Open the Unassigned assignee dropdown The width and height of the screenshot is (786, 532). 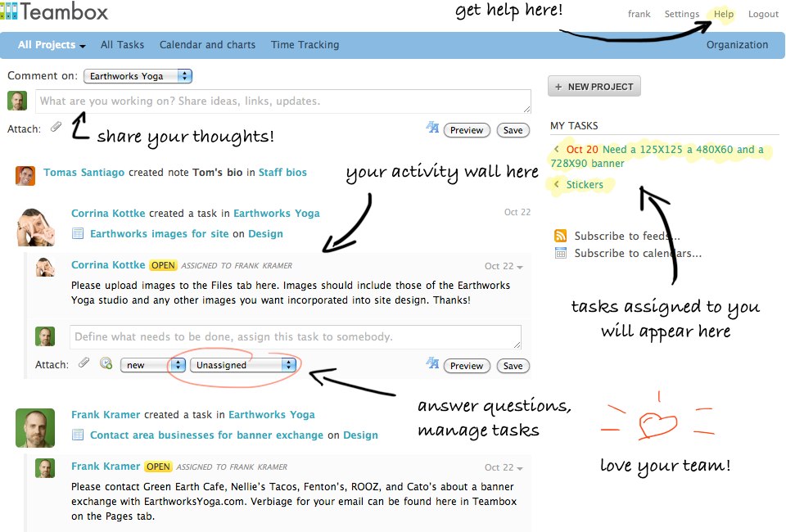242,365
